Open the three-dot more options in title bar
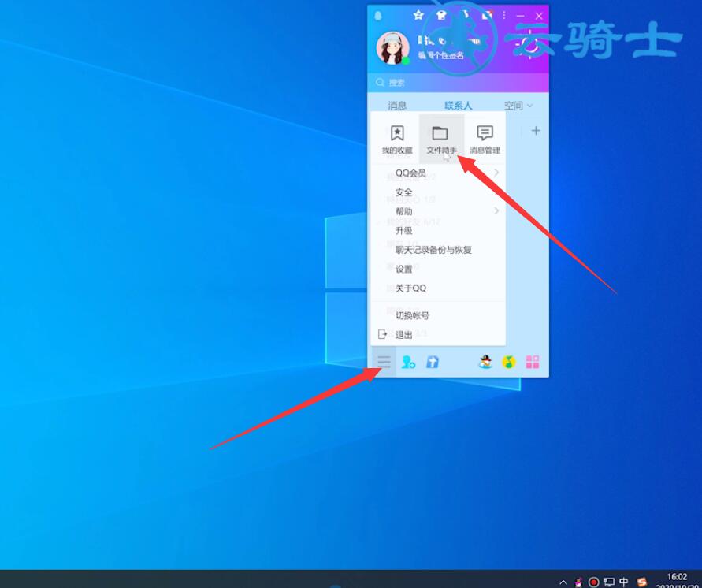702x588 pixels. 504,16
